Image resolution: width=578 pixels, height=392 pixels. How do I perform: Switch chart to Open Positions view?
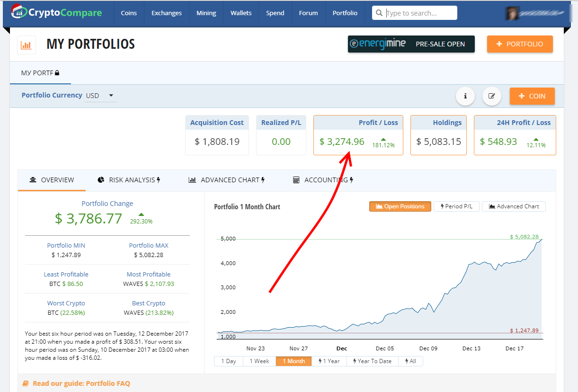click(x=400, y=206)
